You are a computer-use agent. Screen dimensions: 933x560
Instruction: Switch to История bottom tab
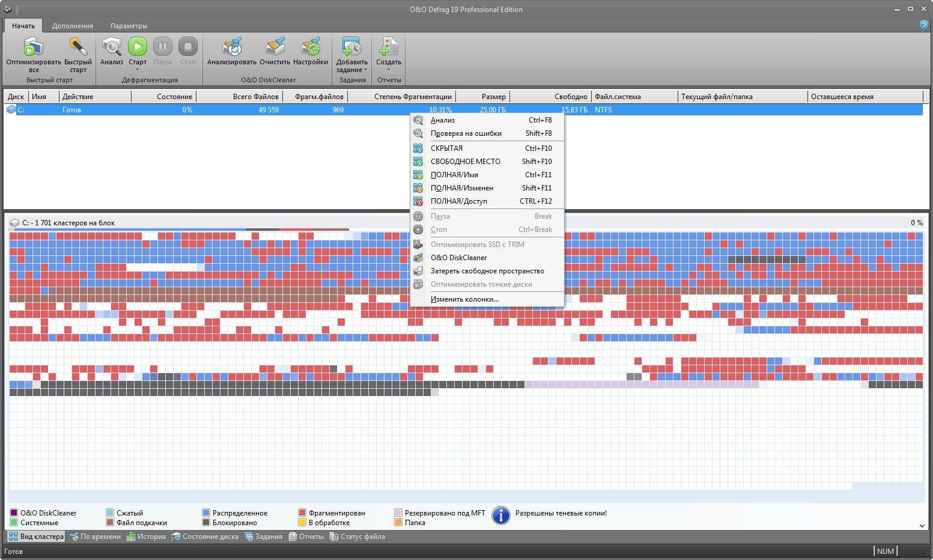pyautogui.click(x=146, y=537)
